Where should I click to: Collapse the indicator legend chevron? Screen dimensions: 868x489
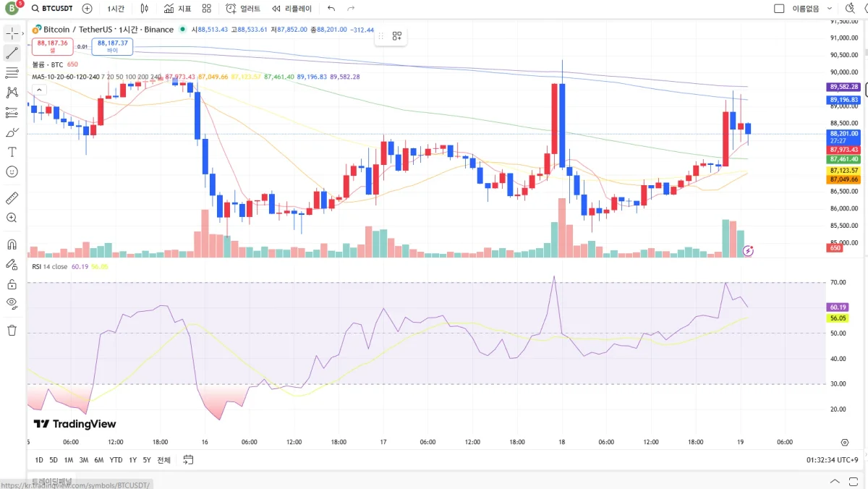39,90
